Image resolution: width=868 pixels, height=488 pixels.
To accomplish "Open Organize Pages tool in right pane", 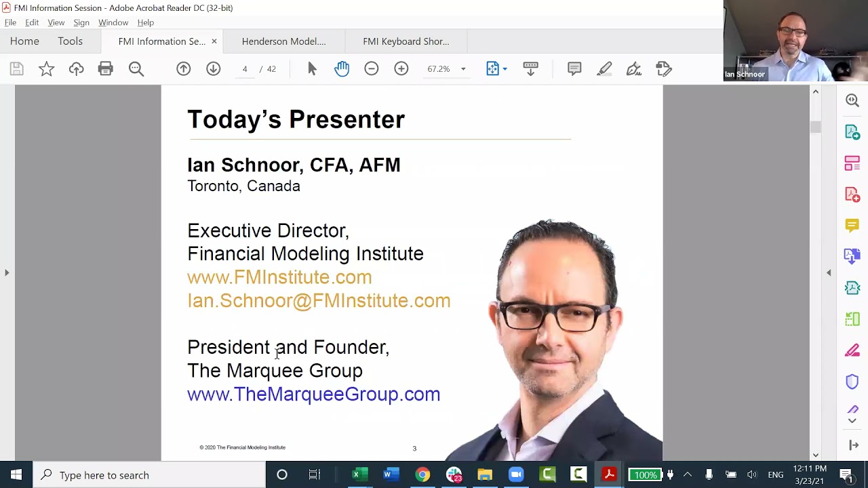I will pyautogui.click(x=852, y=163).
